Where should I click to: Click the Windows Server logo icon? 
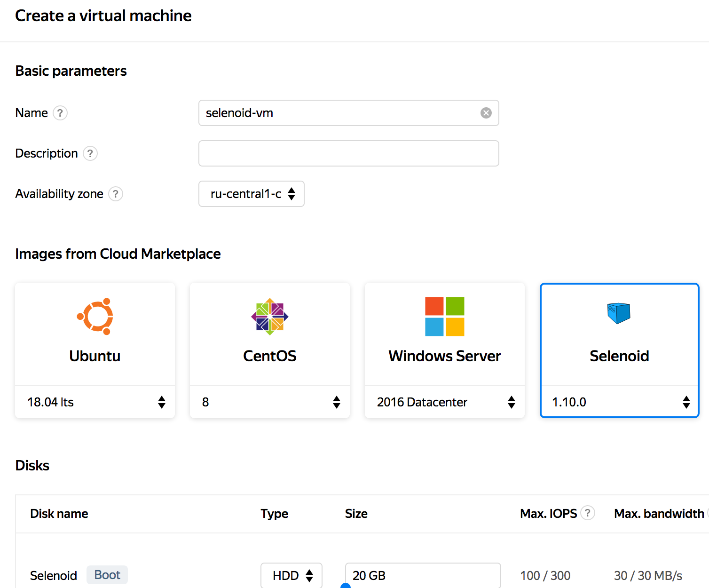tap(444, 317)
